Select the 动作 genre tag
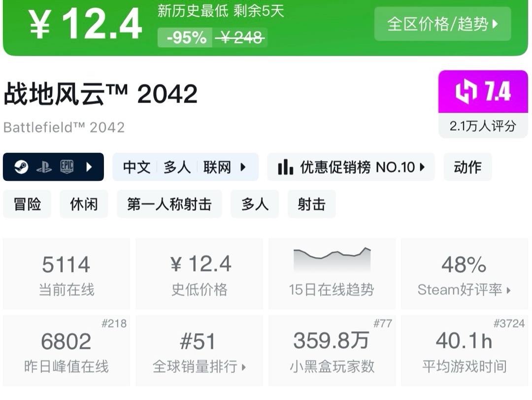This screenshot has height=400, width=532. point(467,167)
